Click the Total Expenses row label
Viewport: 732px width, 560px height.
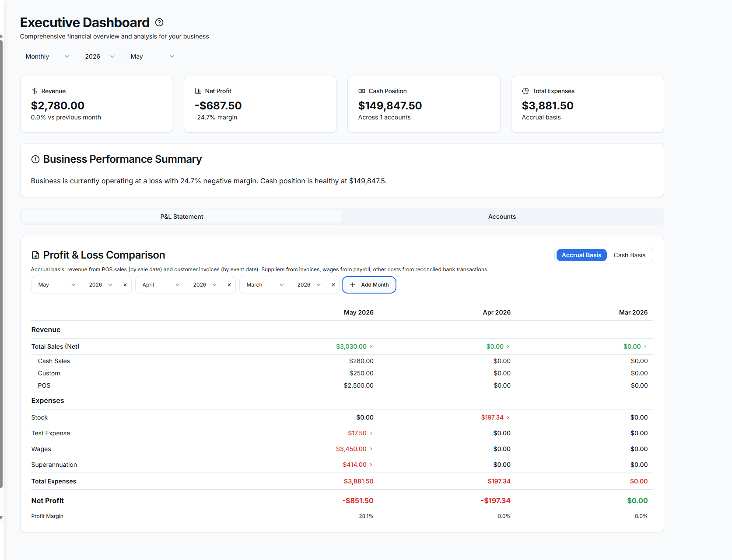point(54,481)
